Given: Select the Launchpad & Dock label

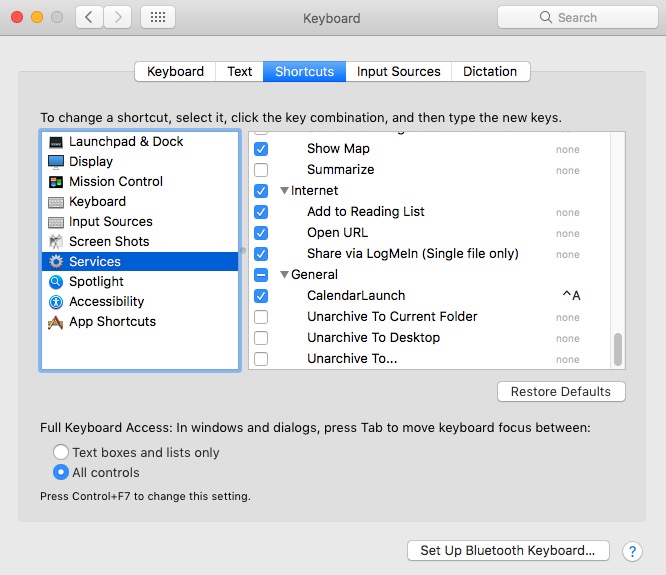Looking at the screenshot, I should [x=126, y=142].
